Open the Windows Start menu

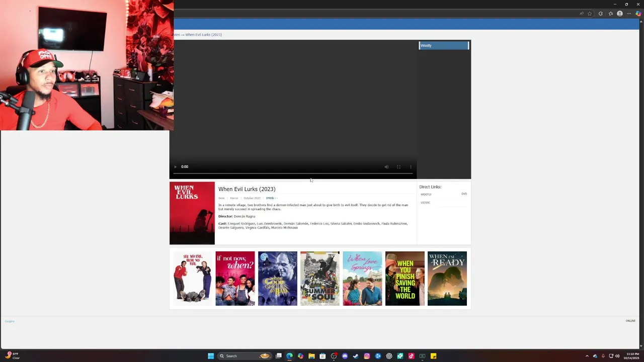211,356
